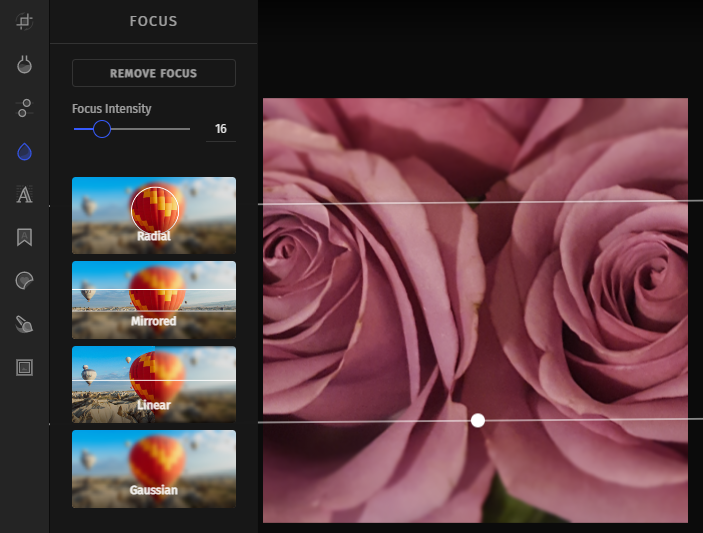The height and width of the screenshot is (533, 703).
Task: Open the Filters flask tool
Action: 24,64
